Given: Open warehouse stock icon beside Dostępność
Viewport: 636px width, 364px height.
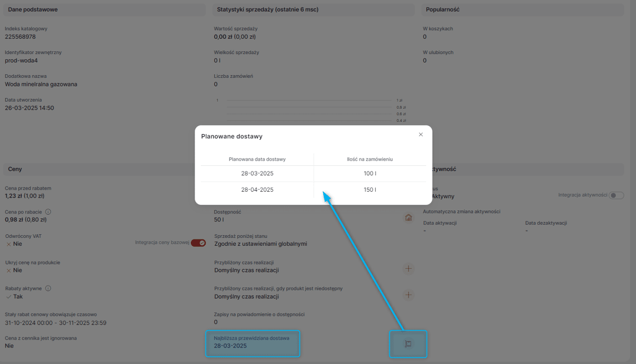Looking at the screenshot, I should click(x=408, y=217).
